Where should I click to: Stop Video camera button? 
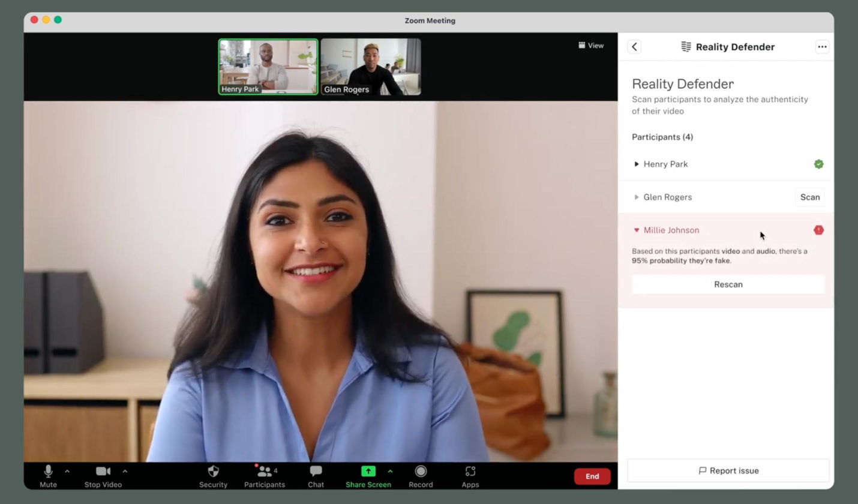[103, 476]
